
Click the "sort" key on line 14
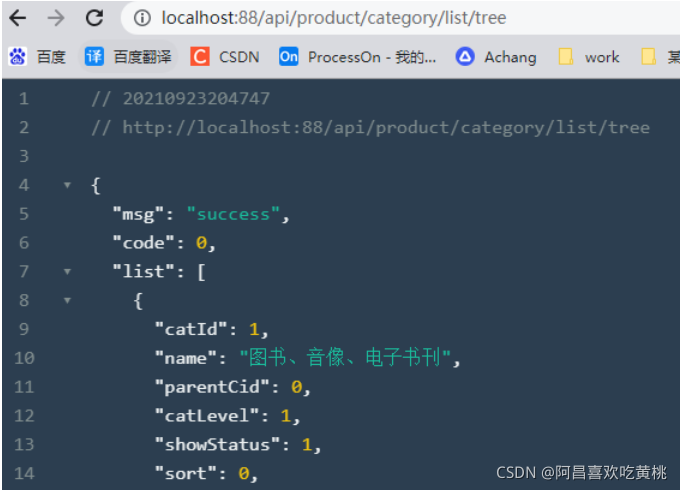point(186,473)
